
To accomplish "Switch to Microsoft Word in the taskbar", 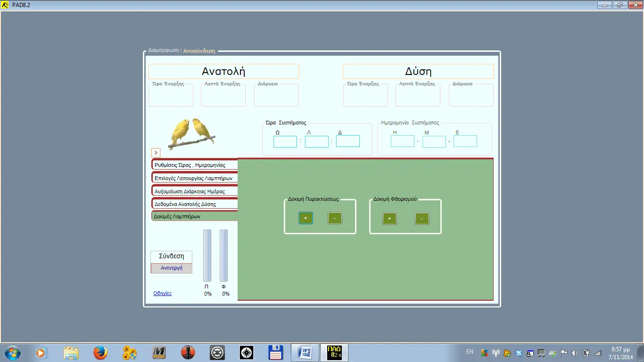I will (x=305, y=353).
